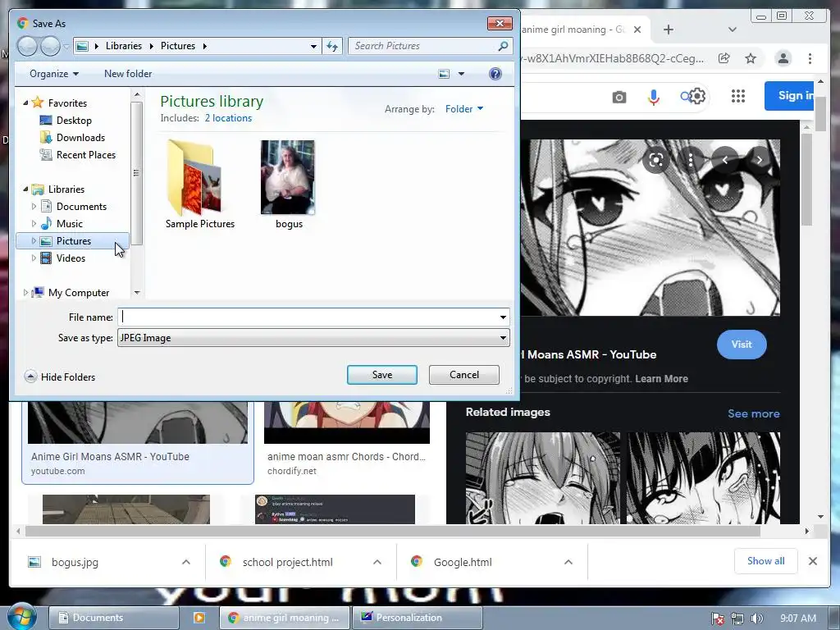This screenshot has width=840, height=630.
Task: Open the view options dropdown arrow
Action: pyautogui.click(x=461, y=74)
